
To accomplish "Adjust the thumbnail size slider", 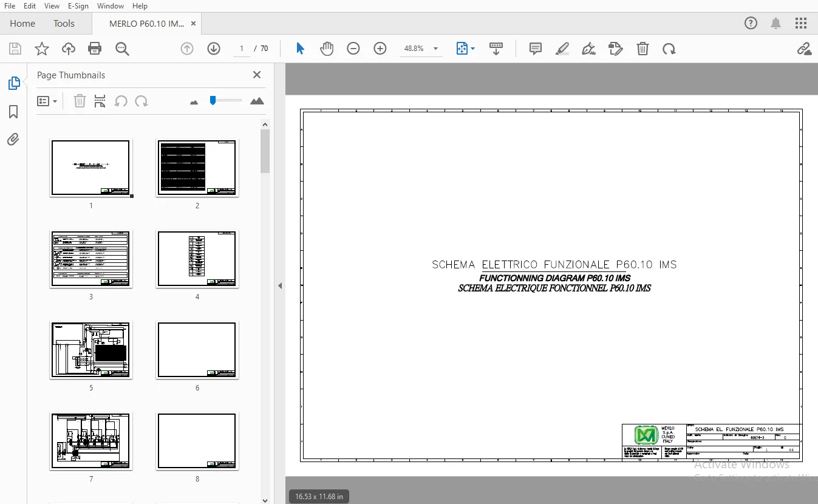I will click(x=225, y=100).
